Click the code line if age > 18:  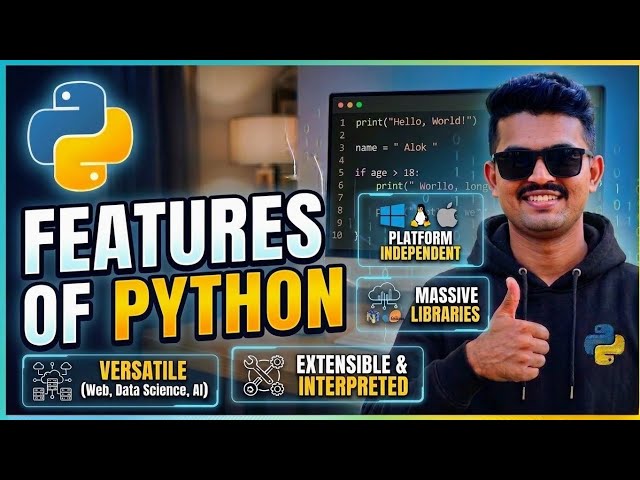coord(387,173)
